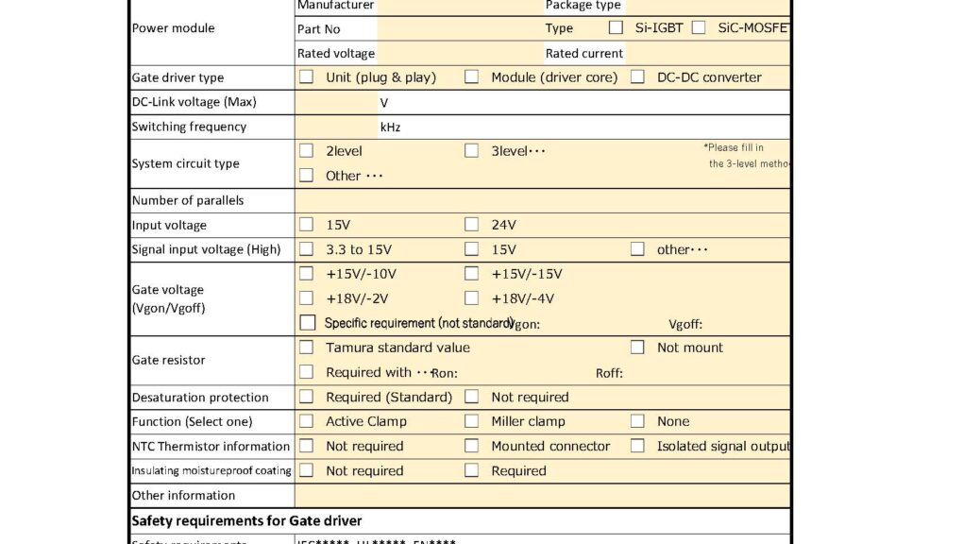Tick moistureproof coating Not required box

pos(306,470)
